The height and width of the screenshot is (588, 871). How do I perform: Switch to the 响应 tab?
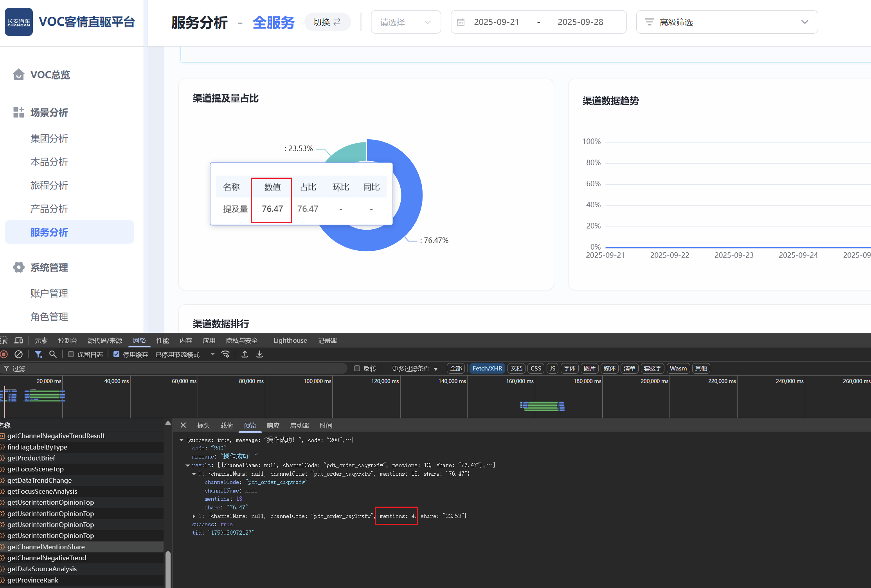pos(273,425)
